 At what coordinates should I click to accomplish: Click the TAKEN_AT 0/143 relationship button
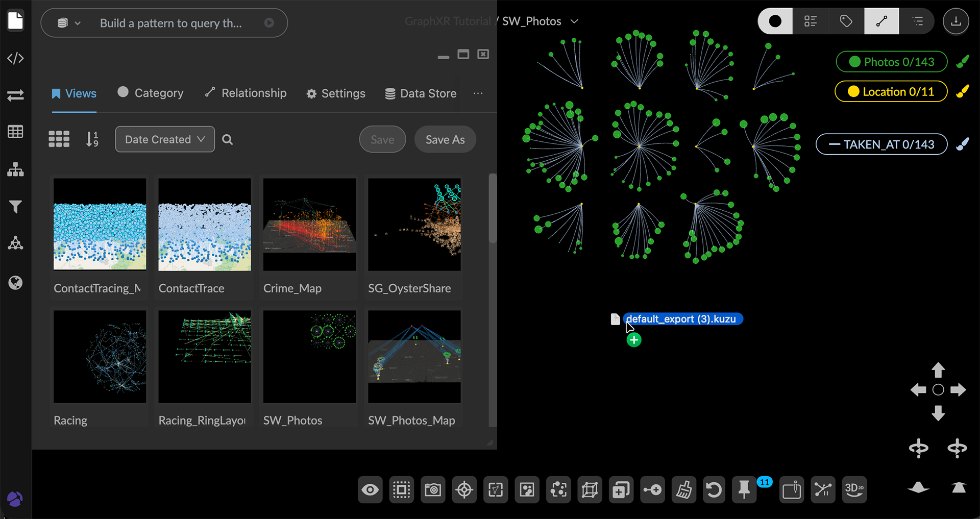point(881,144)
